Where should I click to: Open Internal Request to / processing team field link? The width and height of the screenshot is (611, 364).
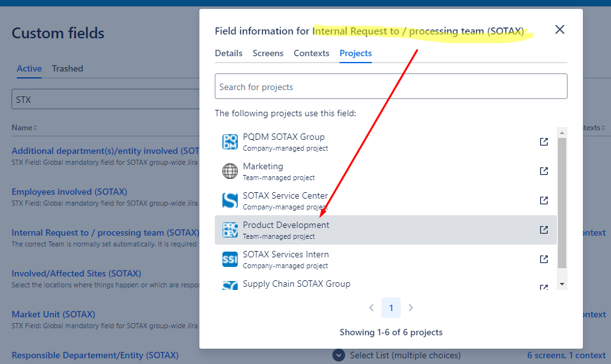click(105, 232)
